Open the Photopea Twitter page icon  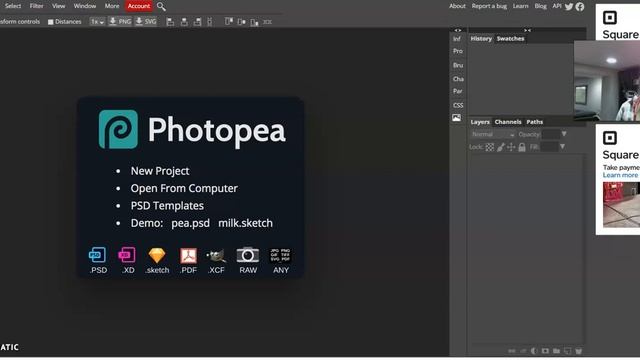click(x=569, y=7)
